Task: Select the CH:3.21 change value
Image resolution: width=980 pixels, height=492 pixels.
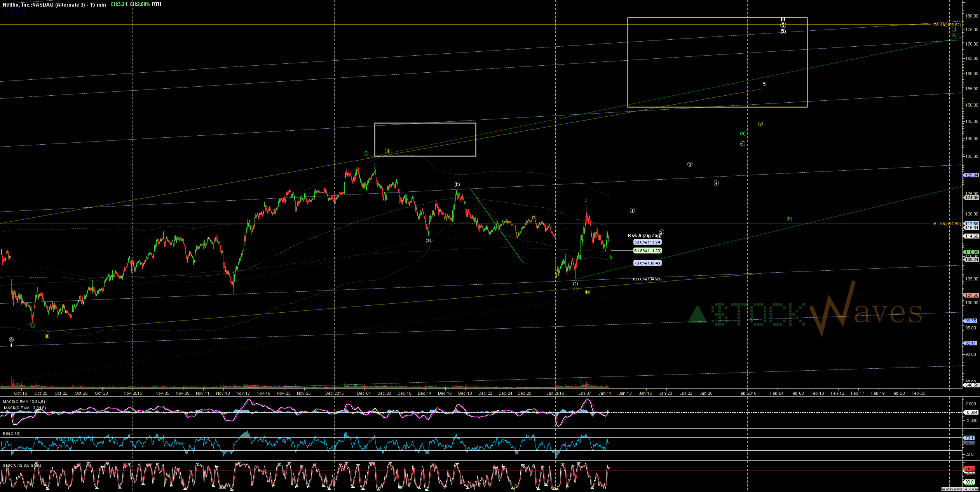Action: [x=119, y=4]
